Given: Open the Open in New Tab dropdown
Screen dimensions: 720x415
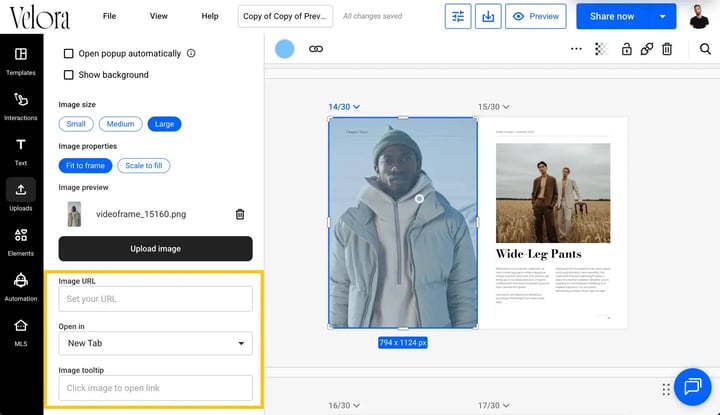Looking at the screenshot, I should [155, 343].
